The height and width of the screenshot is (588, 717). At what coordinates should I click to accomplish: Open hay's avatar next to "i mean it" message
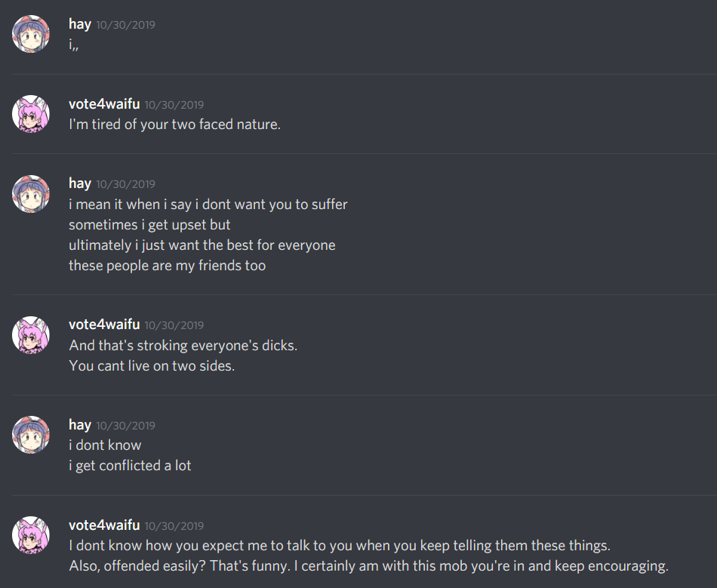(x=31, y=193)
